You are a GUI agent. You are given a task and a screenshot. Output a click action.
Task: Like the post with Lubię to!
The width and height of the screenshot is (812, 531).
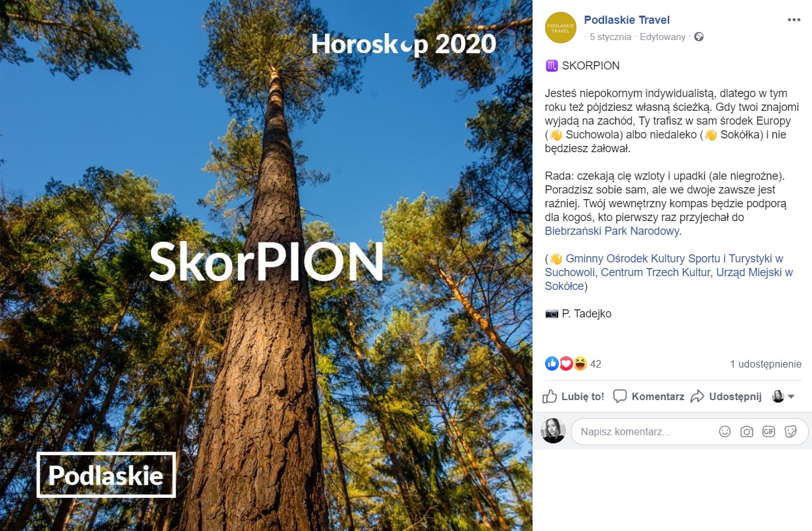coord(573,396)
